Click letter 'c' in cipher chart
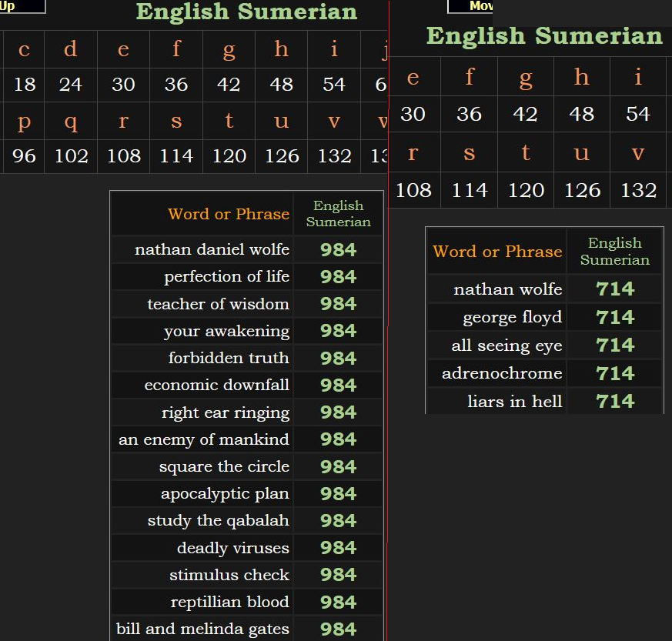This screenshot has width=672, height=641. point(24,49)
